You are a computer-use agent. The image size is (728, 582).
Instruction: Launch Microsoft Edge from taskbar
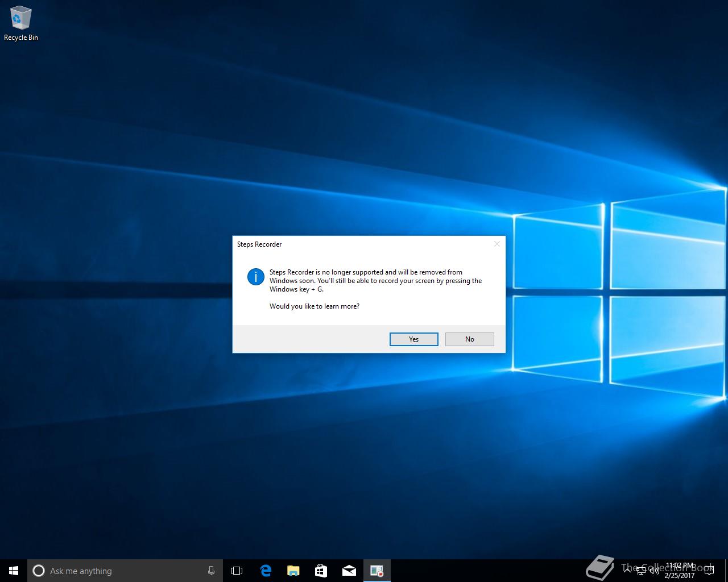pyautogui.click(x=265, y=571)
